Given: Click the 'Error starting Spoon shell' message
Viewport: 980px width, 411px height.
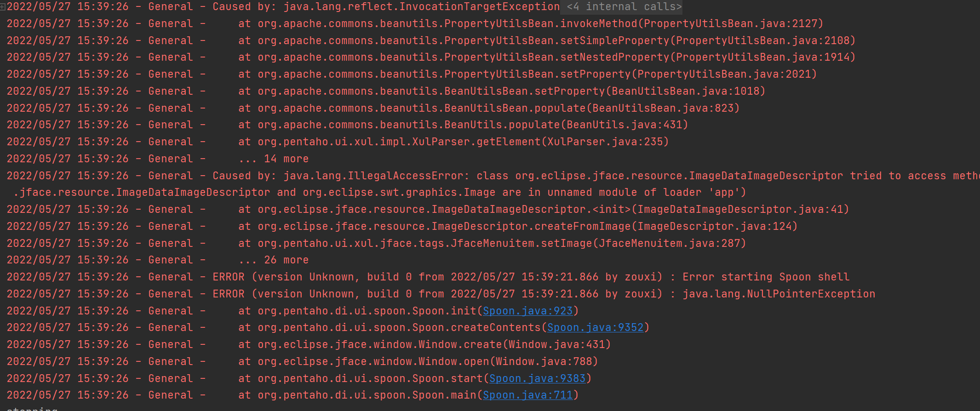Looking at the screenshot, I should pyautogui.click(x=766, y=277).
